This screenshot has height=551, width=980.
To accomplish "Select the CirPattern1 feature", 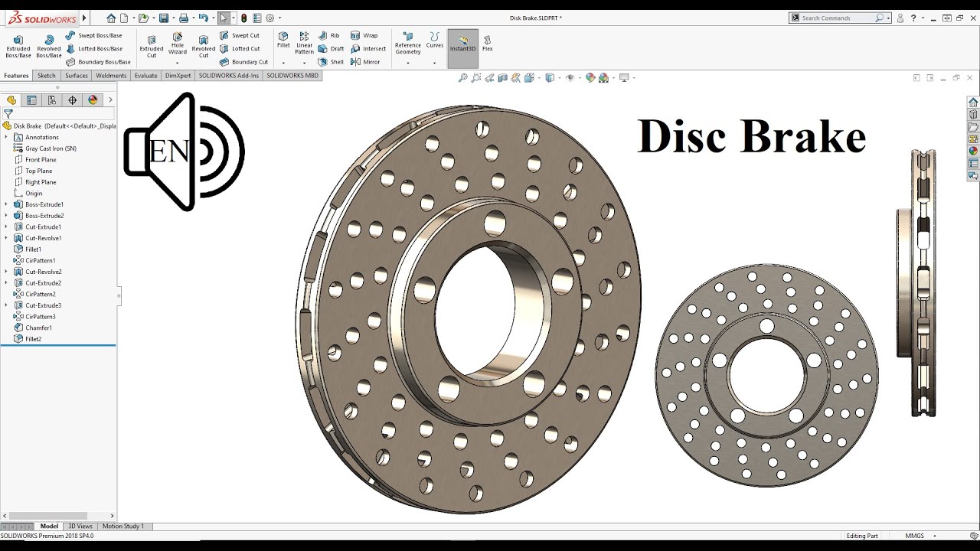I will [x=34, y=260].
